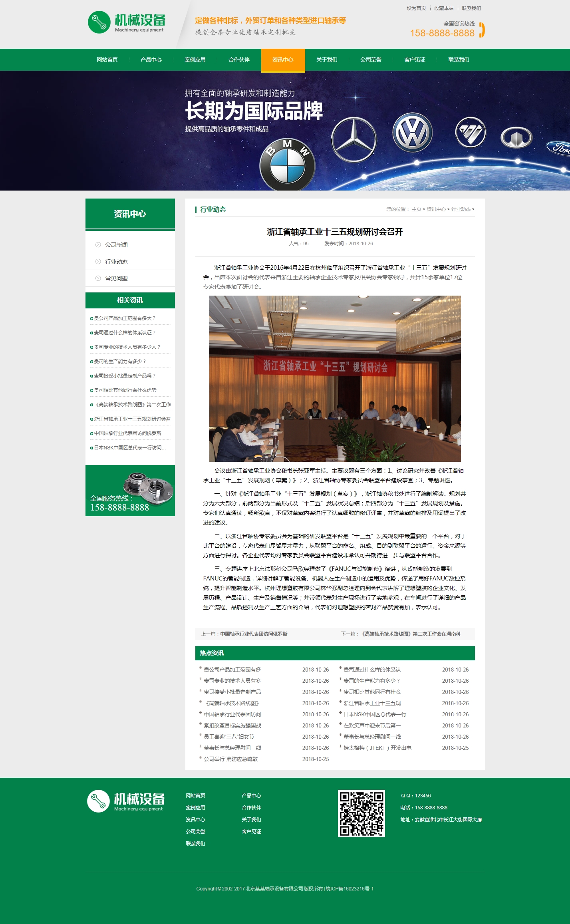Click the article title 浙江省轴承工业十三五规划研讨会召开
Viewport: 570px width, 924px height.
click(335, 232)
